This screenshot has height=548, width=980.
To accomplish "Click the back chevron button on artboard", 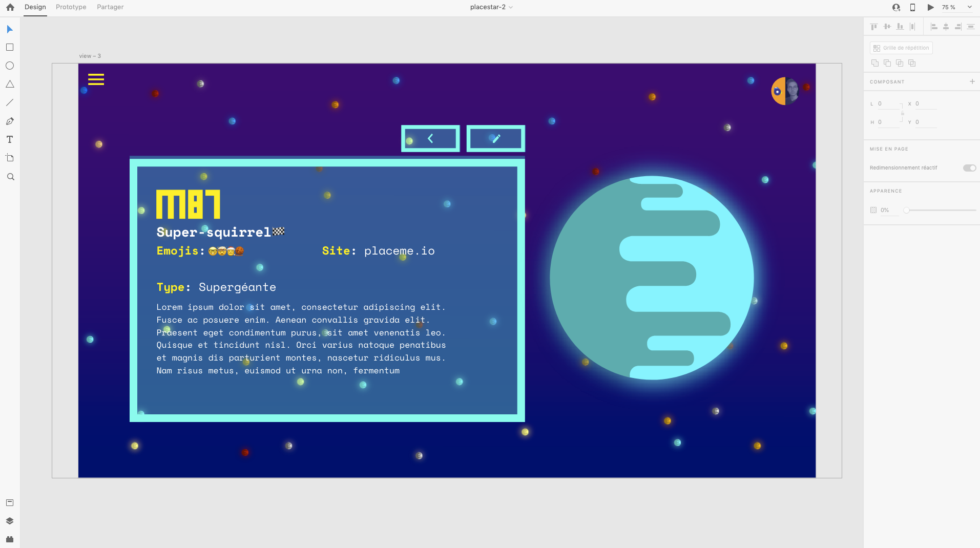I will pyautogui.click(x=430, y=138).
